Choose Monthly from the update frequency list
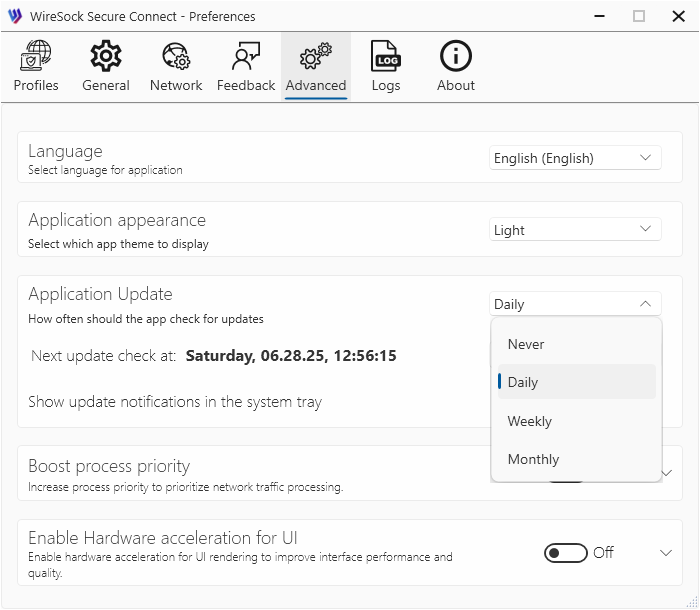The width and height of the screenshot is (700, 610). coord(576,459)
